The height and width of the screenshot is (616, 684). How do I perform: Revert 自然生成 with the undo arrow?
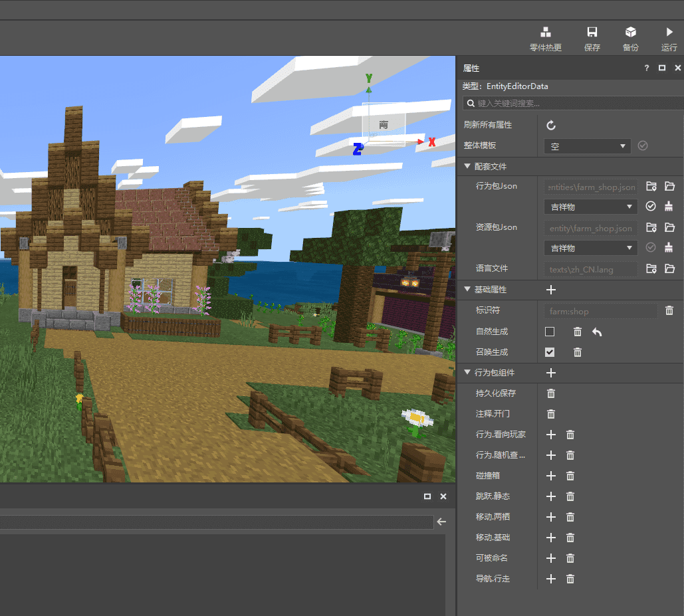pos(597,332)
